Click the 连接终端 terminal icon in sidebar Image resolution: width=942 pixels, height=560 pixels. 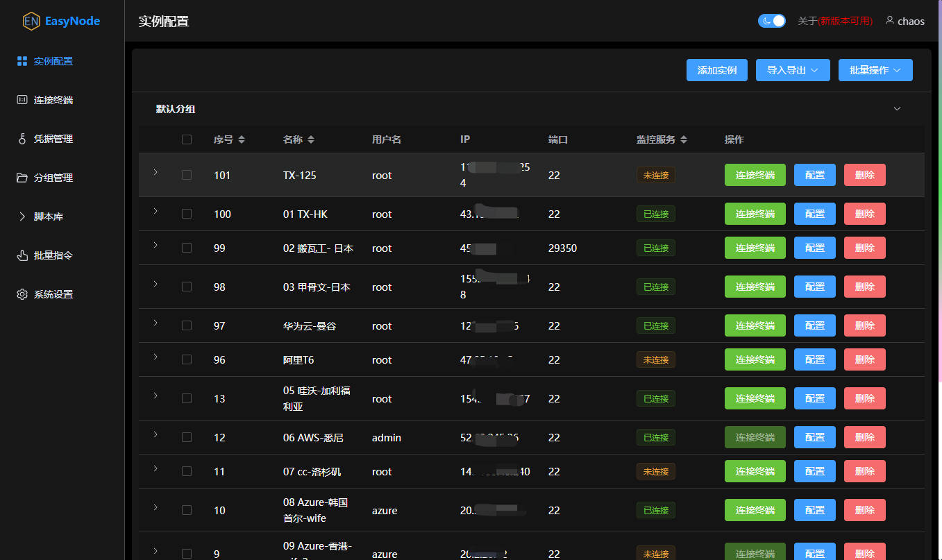pos(22,100)
